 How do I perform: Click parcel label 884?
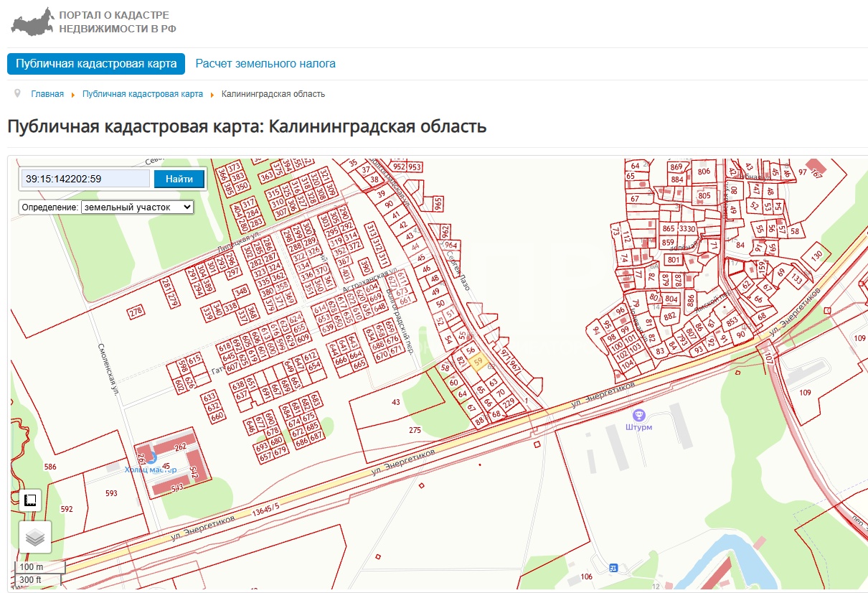(x=677, y=179)
